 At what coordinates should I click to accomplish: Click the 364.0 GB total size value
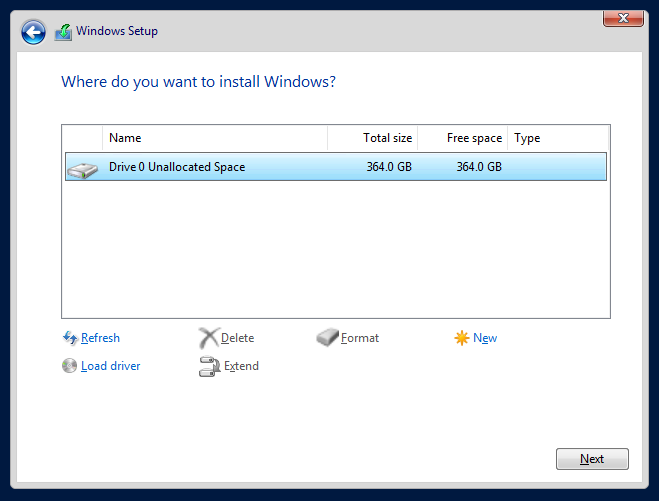[389, 167]
